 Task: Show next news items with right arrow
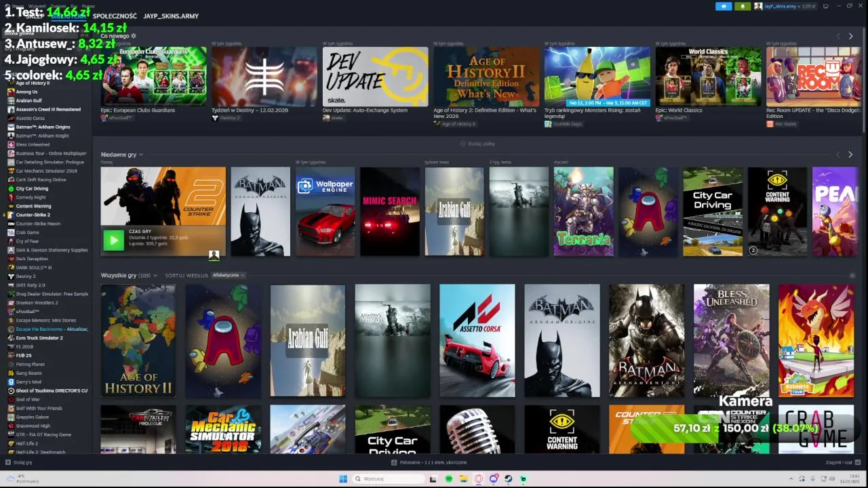coord(850,36)
